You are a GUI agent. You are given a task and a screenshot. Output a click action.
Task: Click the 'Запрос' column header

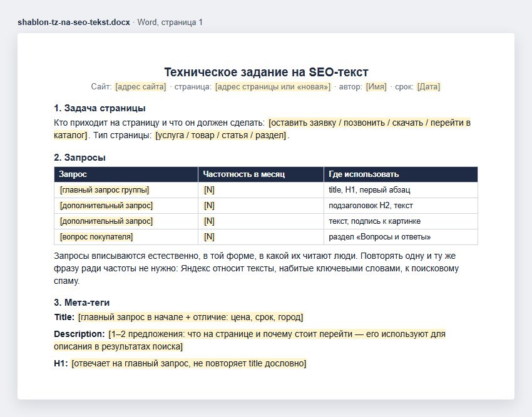pyautogui.click(x=126, y=174)
